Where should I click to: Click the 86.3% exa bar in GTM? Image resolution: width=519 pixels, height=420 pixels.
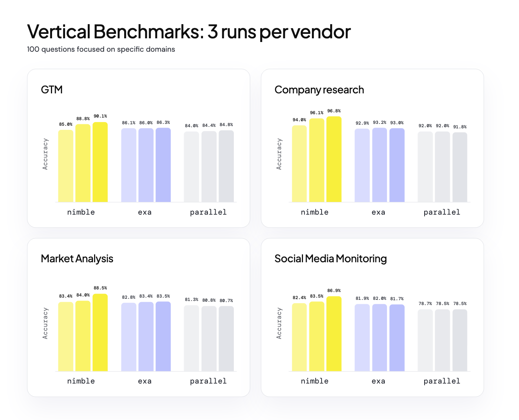[163, 165]
